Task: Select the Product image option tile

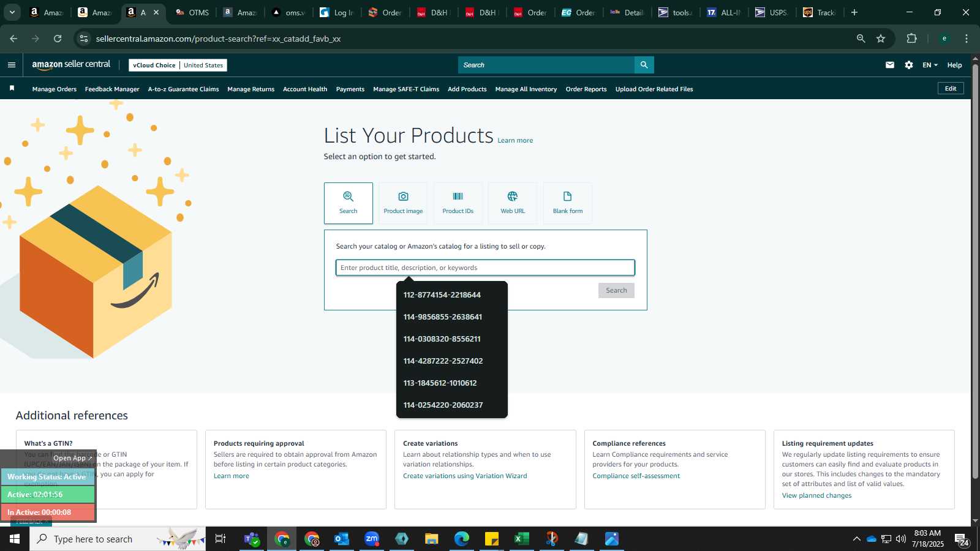Action: [x=403, y=203]
